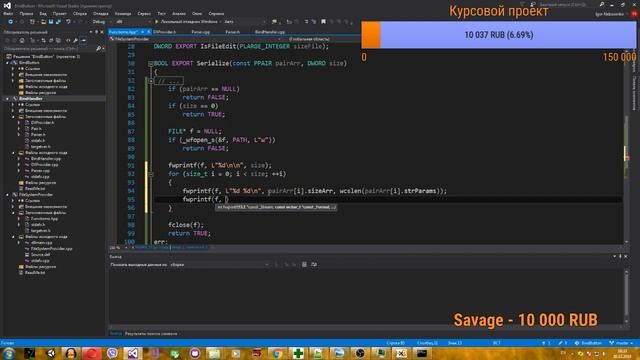Screen dimensions: 640x360
Task: Close the Functions.hpp editor tab
Action: point(149,31)
